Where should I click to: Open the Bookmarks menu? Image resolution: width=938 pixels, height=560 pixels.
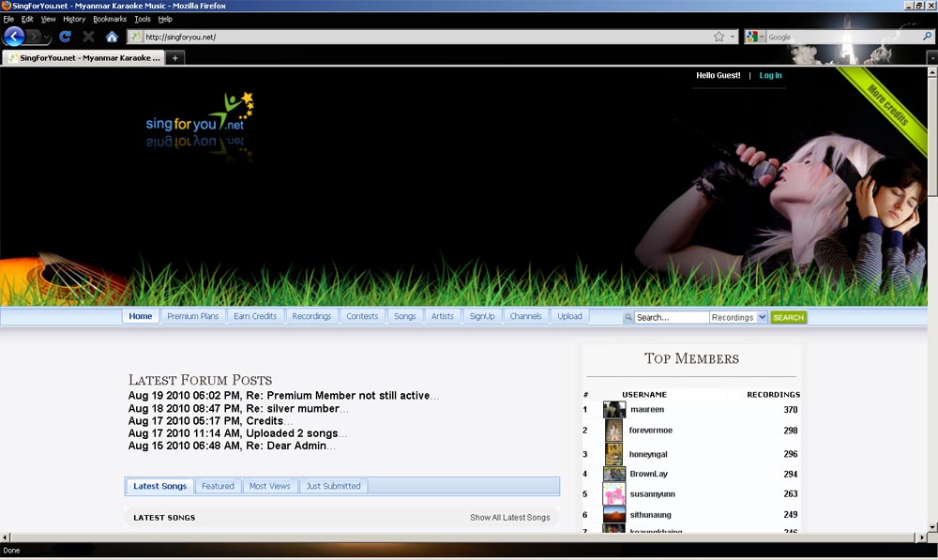pyautogui.click(x=110, y=19)
